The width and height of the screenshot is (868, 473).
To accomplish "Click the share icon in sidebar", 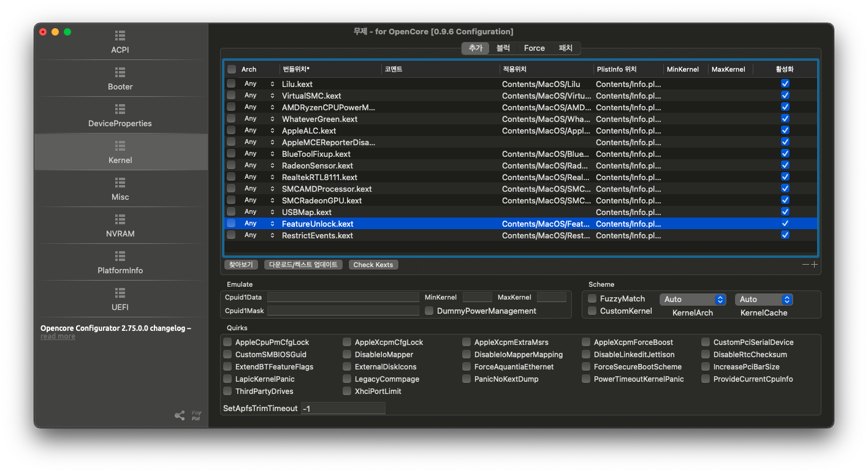I will (180, 415).
